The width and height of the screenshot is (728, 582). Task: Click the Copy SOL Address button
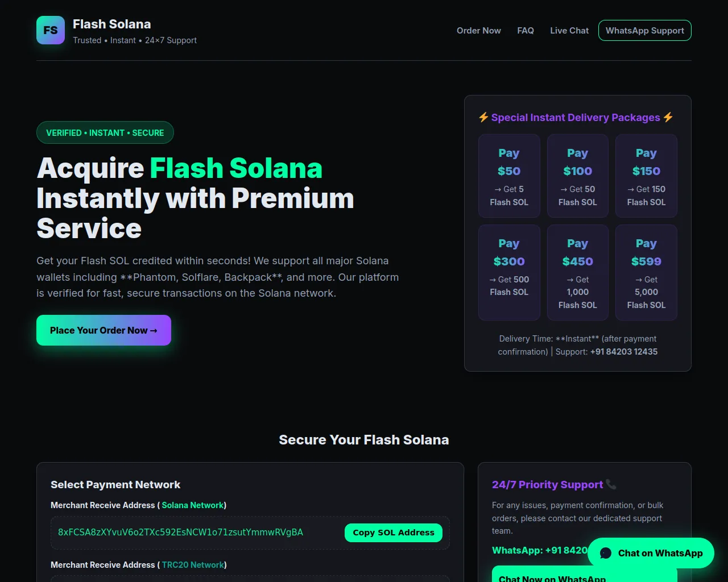pyautogui.click(x=393, y=533)
